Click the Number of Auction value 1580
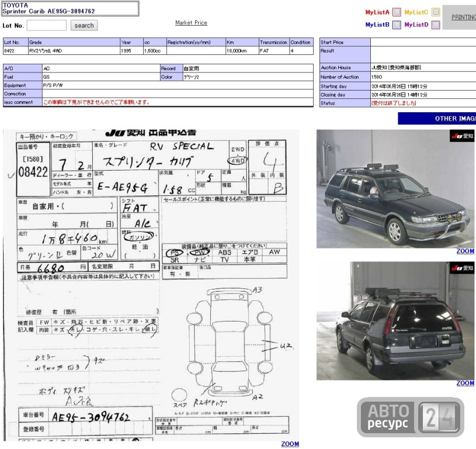476x449 pixels. [377, 77]
